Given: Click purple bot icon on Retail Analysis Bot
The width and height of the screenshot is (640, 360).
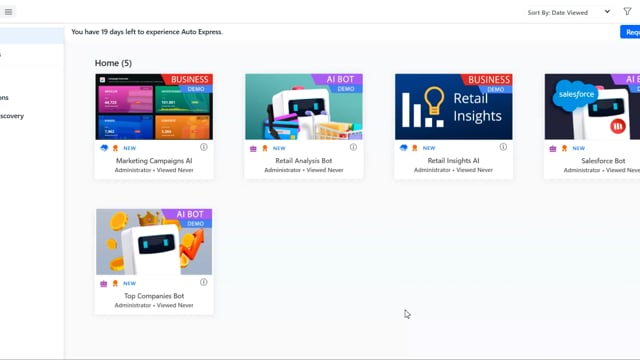Looking at the screenshot, I should (253, 149).
